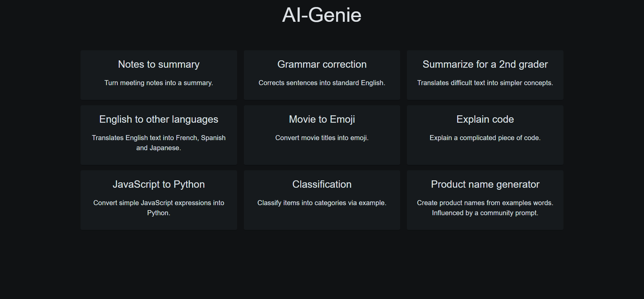Open Summarize for a 2nd grader

(485, 75)
